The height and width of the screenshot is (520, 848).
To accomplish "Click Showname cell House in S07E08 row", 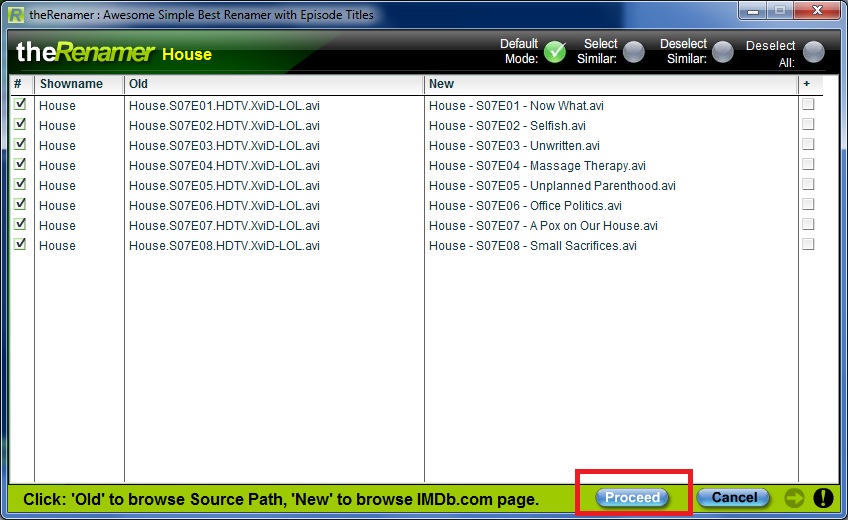I will (57, 246).
